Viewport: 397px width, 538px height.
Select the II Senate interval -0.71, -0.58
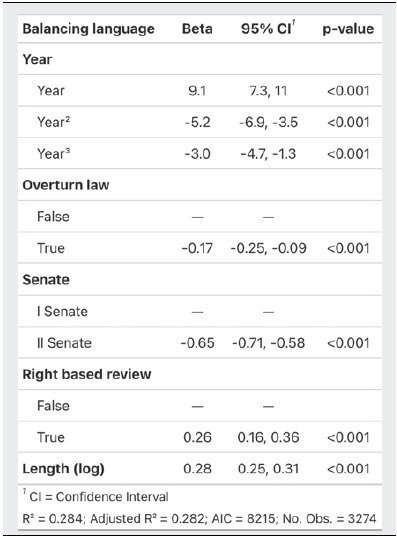coord(268,343)
